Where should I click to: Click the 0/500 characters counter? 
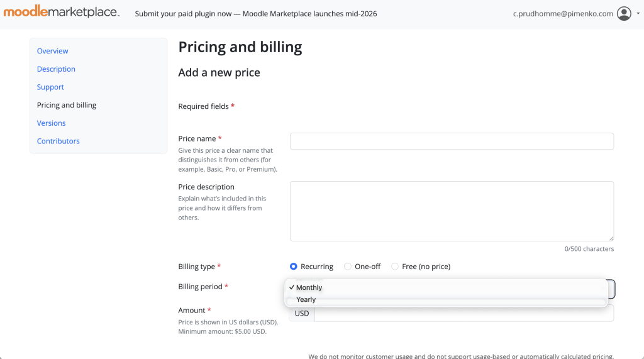tap(589, 249)
